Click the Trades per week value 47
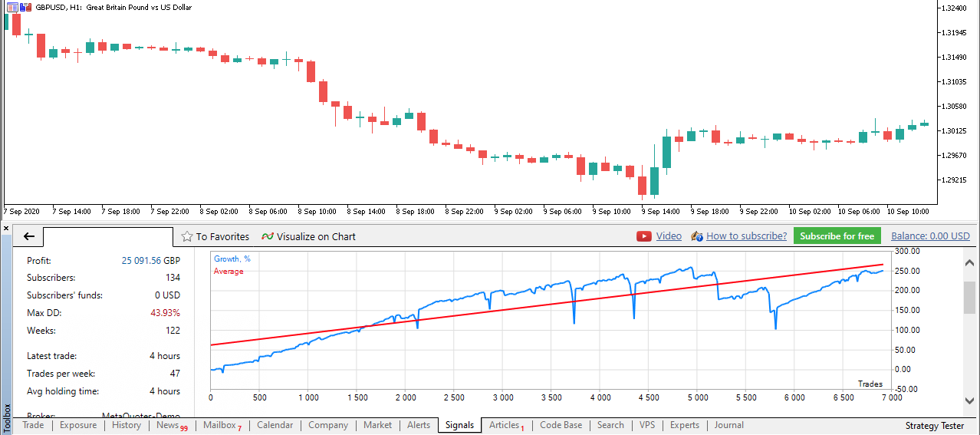 (x=175, y=374)
